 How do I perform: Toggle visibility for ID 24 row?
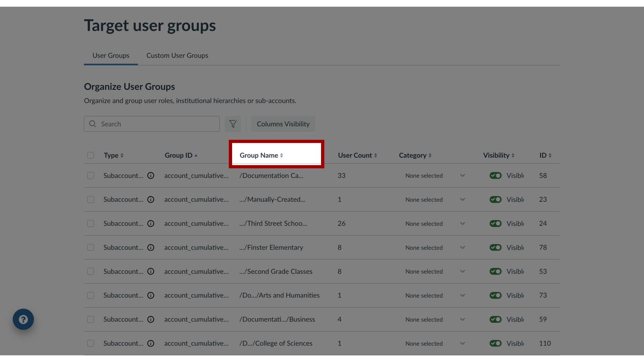pos(495,224)
